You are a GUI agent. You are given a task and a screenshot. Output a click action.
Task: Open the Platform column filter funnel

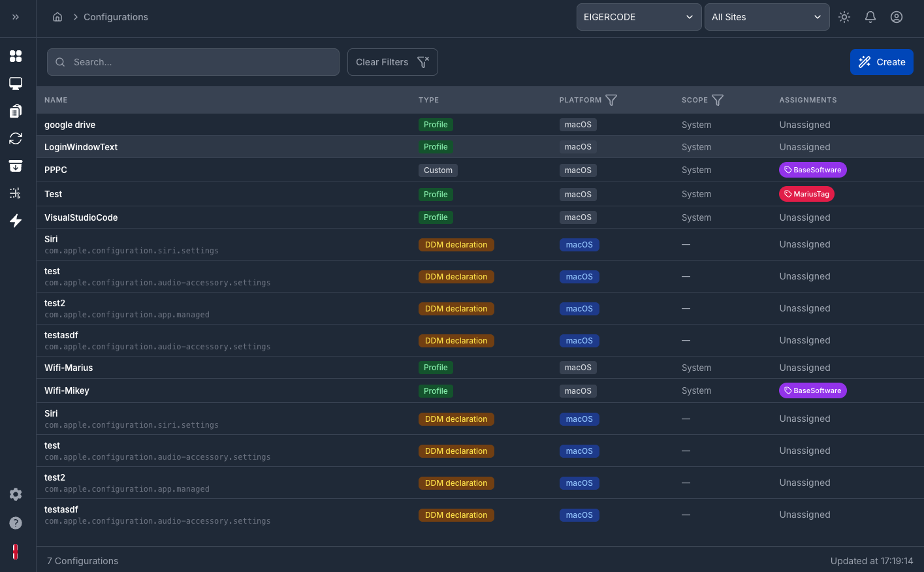pos(611,100)
